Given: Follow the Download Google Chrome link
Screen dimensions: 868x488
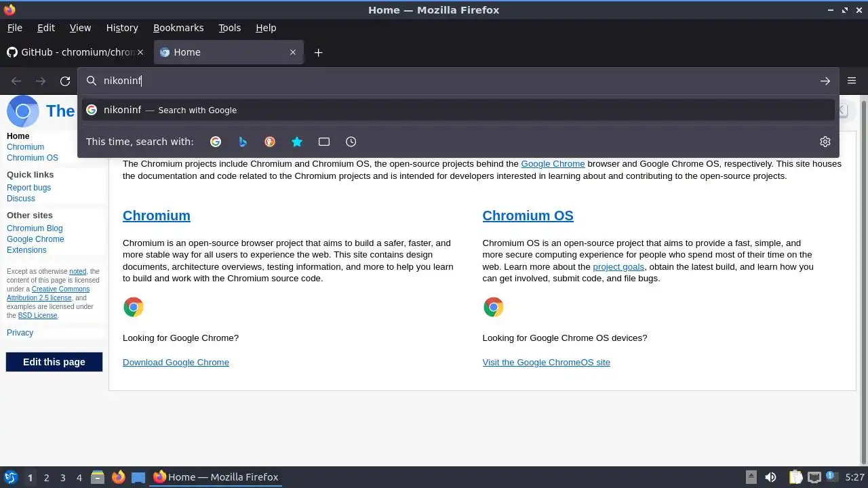Looking at the screenshot, I should pos(176,362).
